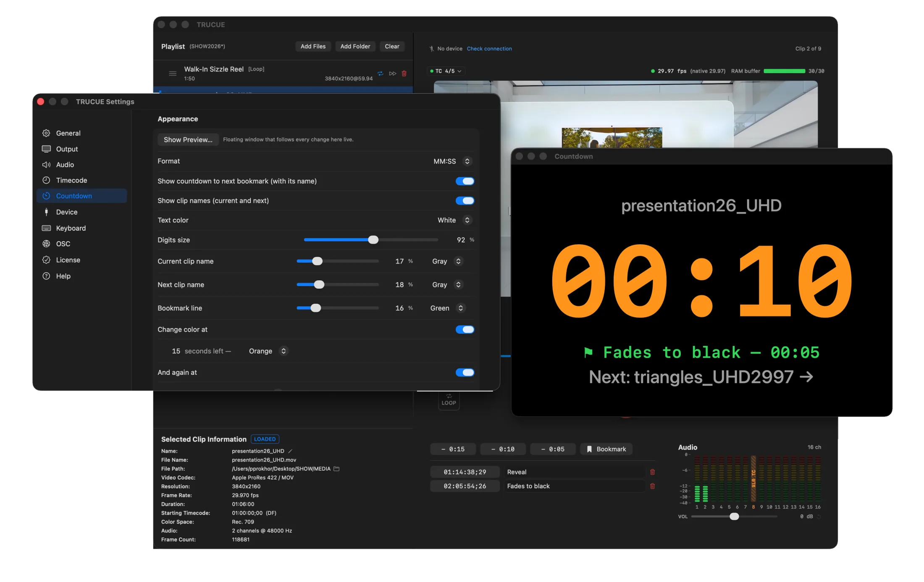Click the Bookmark button
Image resolution: width=924 pixels, height=582 pixels.
coord(606,449)
